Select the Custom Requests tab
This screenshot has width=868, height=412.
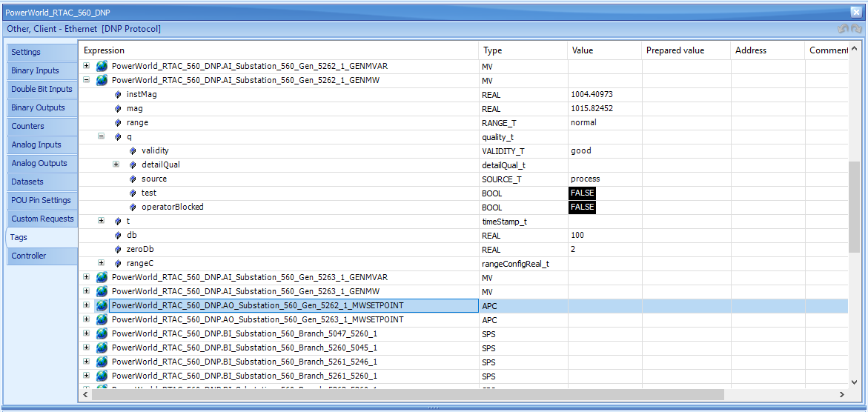(42, 219)
